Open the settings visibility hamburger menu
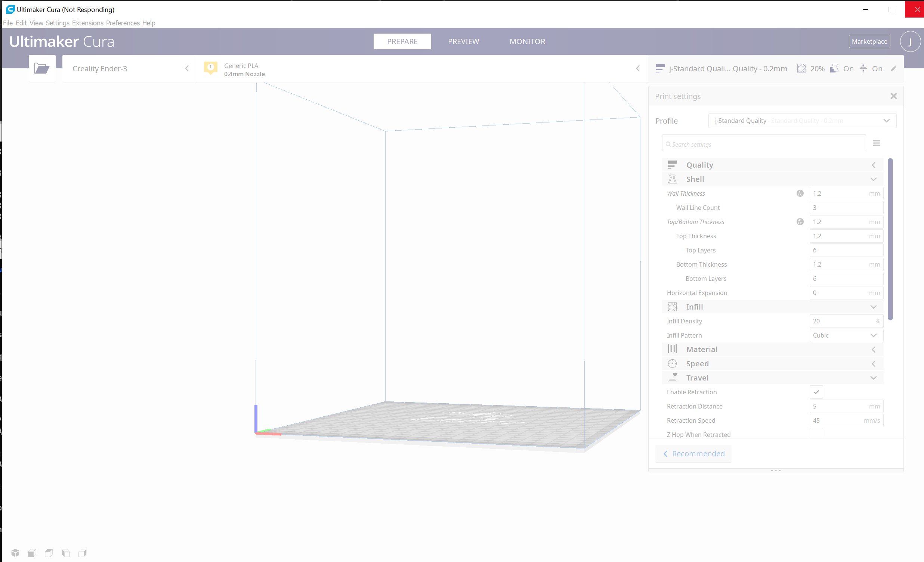The height and width of the screenshot is (562, 924). coord(877,143)
